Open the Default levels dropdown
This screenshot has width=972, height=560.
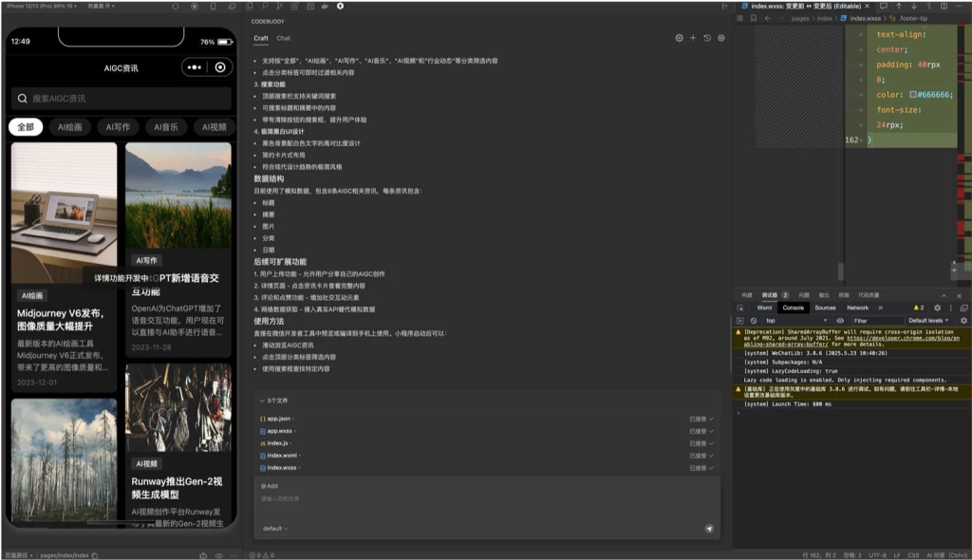(x=928, y=321)
